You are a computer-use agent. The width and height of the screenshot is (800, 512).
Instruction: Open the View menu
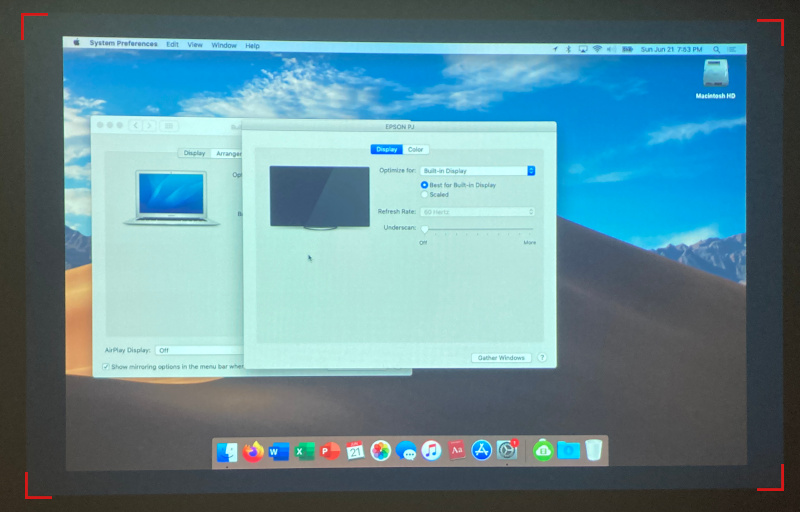(x=195, y=45)
